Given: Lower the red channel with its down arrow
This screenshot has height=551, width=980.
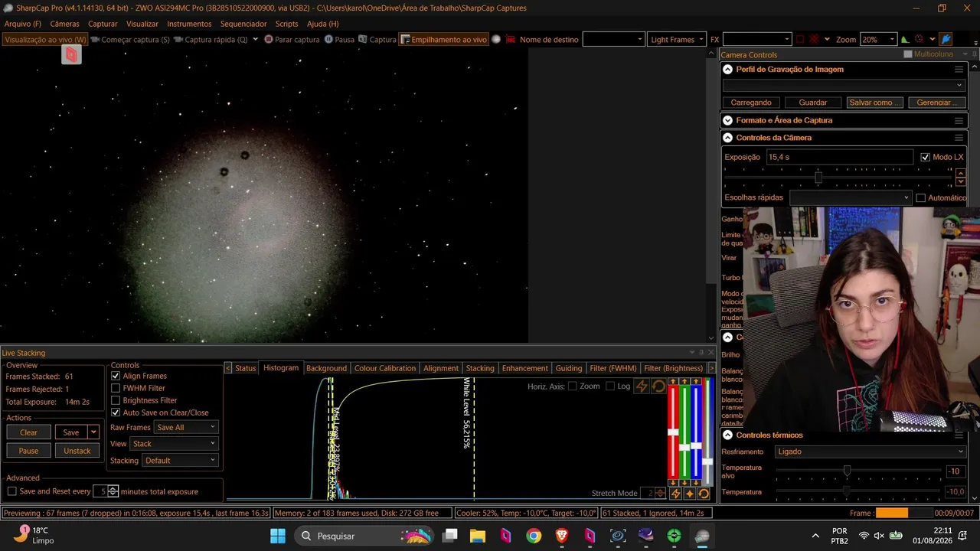Looking at the screenshot, I should (x=673, y=483).
